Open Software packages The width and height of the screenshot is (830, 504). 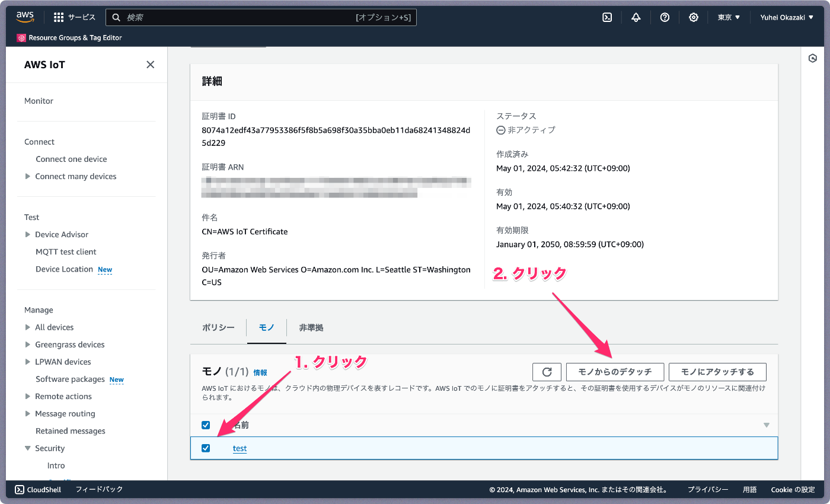70,379
